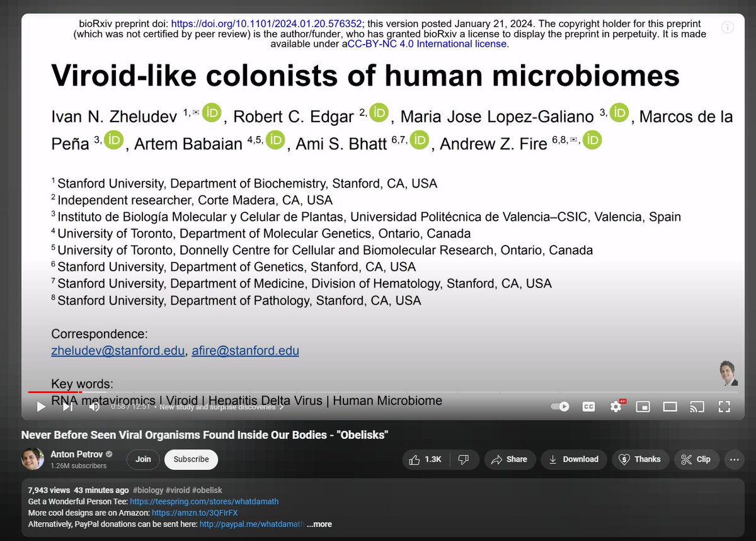756x541 pixels.
Task: Open the paypal.me/whatdamath link
Action: 252,524
